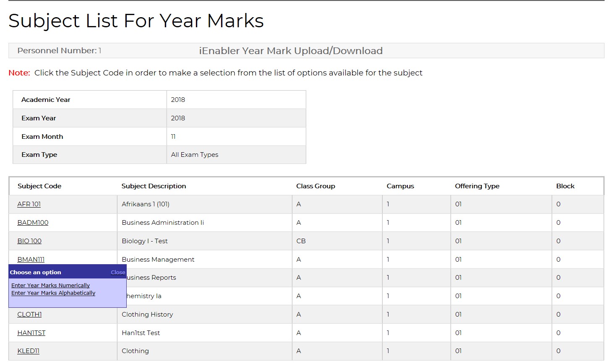This screenshot has width=613, height=364.
Task: Click the Subject Code column header
Action: (x=39, y=186)
